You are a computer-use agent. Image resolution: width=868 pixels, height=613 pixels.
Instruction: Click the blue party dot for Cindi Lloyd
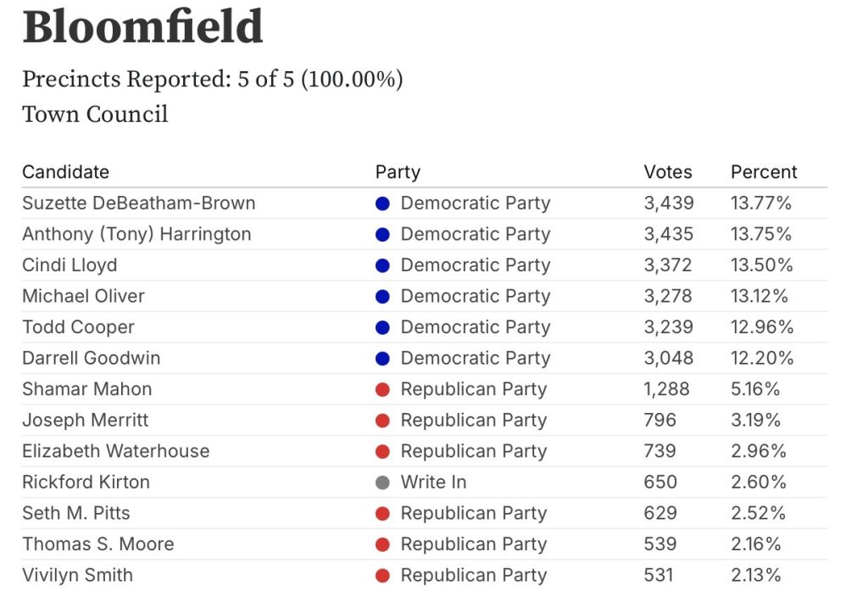pyautogui.click(x=382, y=265)
